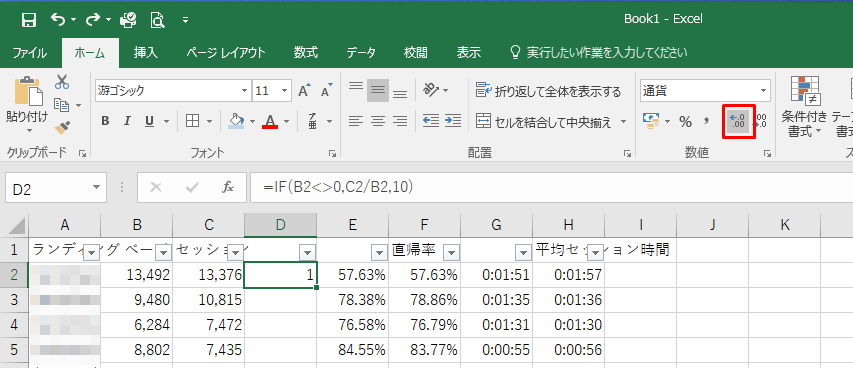Click the Name Box showing D2

coord(56,188)
